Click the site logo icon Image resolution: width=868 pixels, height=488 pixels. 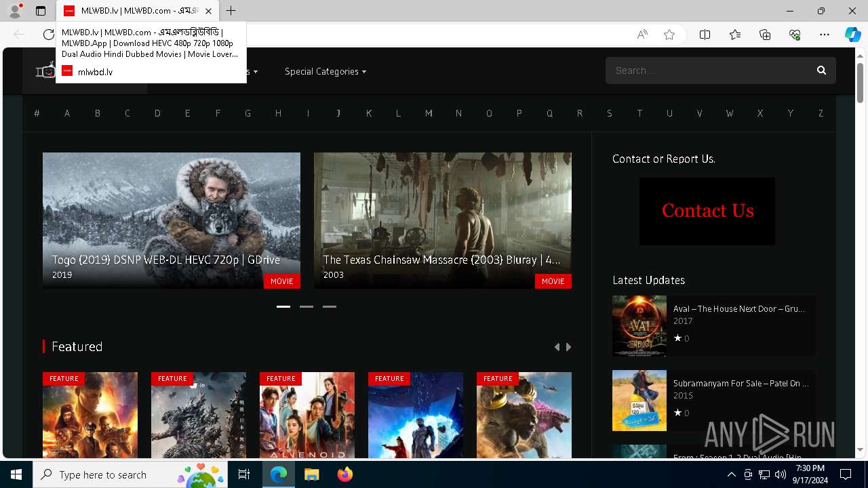coord(45,70)
